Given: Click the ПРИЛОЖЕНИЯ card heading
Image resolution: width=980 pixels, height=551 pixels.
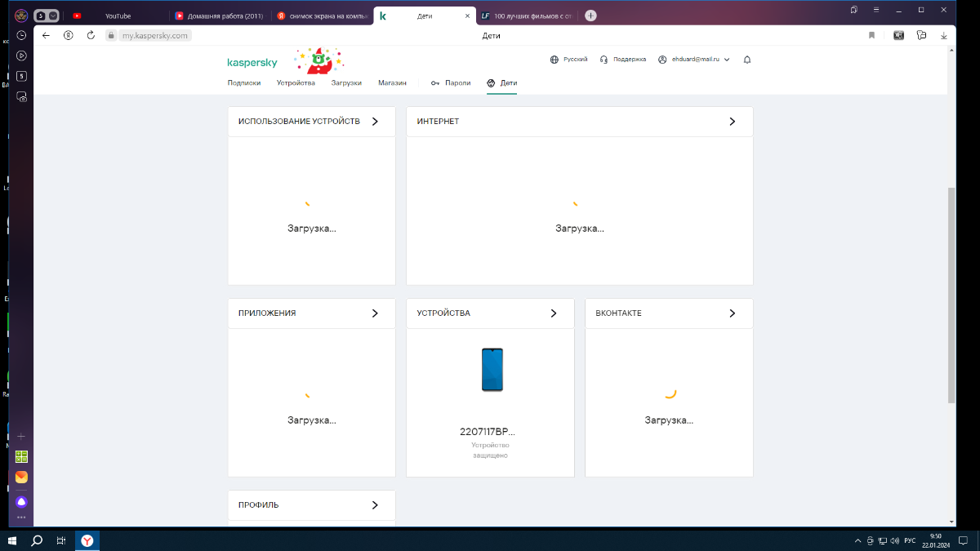Looking at the screenshot, I should pos(267,313).
